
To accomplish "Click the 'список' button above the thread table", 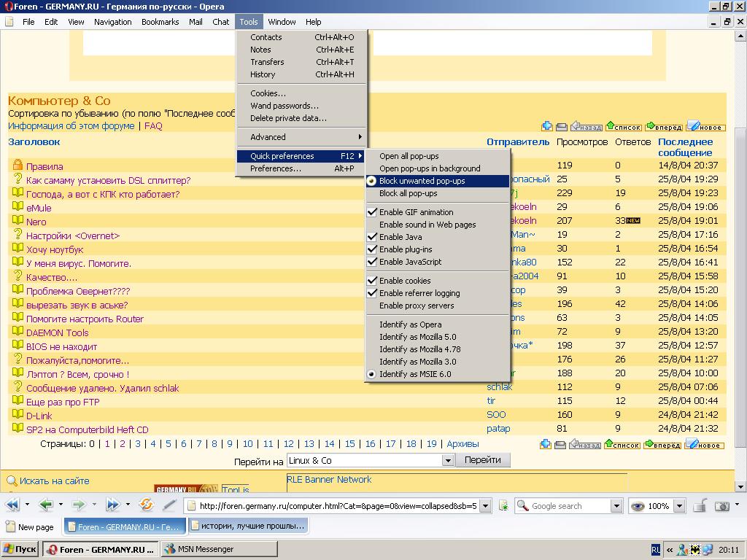I will [624, 126].
